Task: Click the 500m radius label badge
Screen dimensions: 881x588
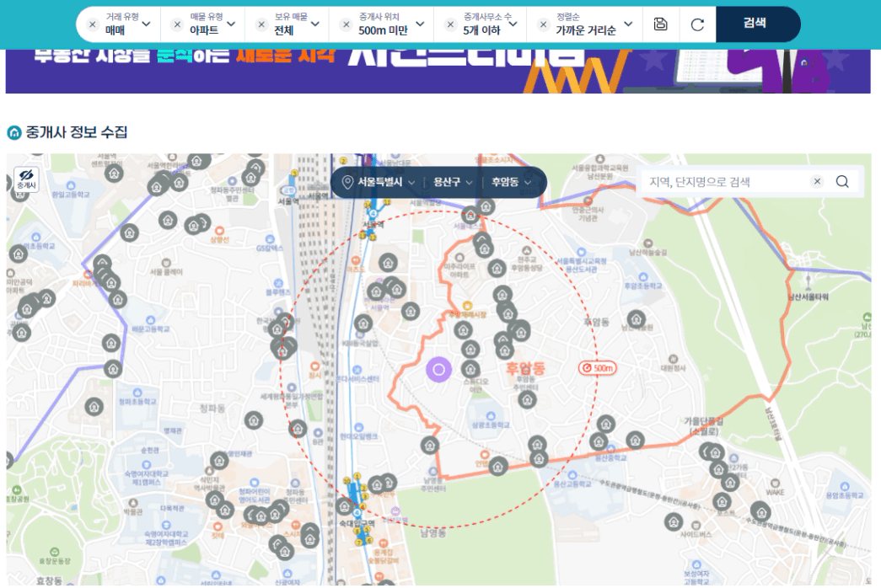Action: (x=598, y=368)
